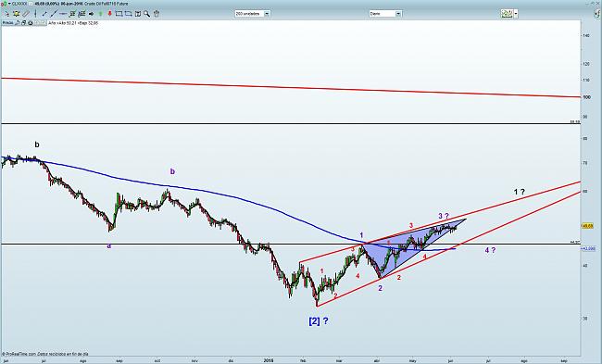The width and height of the screenshot is (602, 364).
Task: Close the Precio panel with the X icon
Action: (31, 23)
